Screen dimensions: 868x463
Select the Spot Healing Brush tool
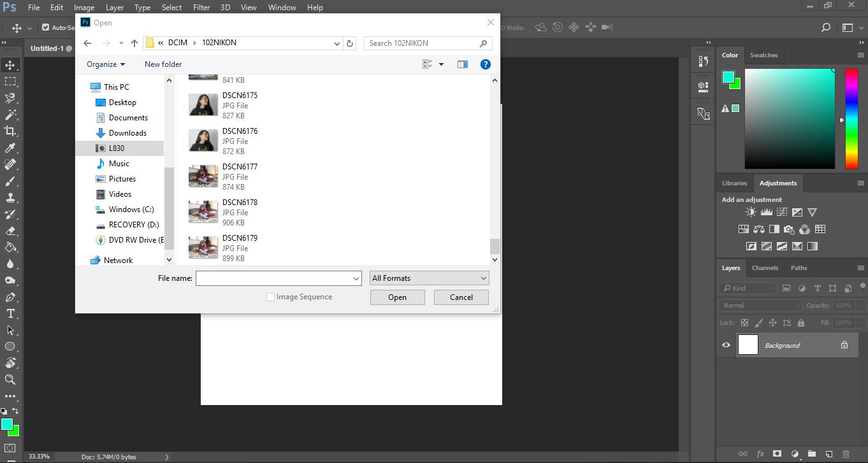point(10,164)
